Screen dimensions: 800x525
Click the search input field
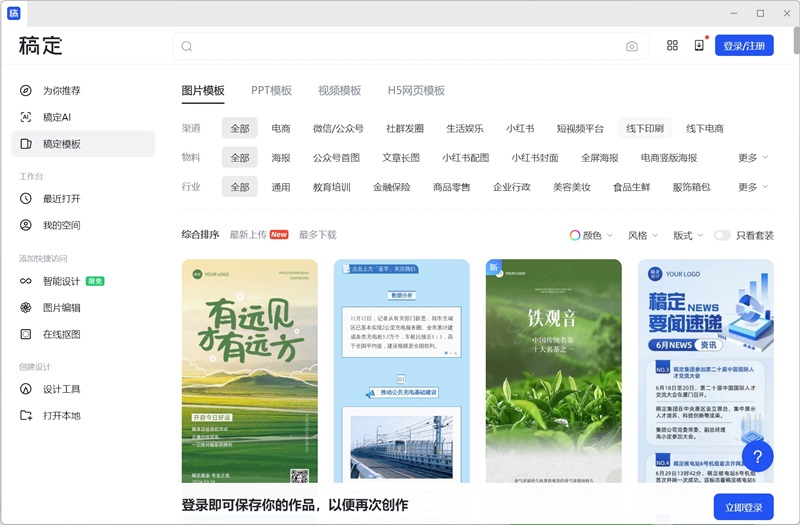coord(410,46)
